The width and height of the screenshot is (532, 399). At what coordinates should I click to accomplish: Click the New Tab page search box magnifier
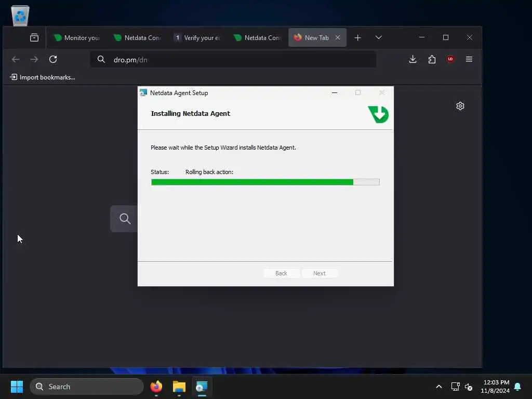pos(125,219)
